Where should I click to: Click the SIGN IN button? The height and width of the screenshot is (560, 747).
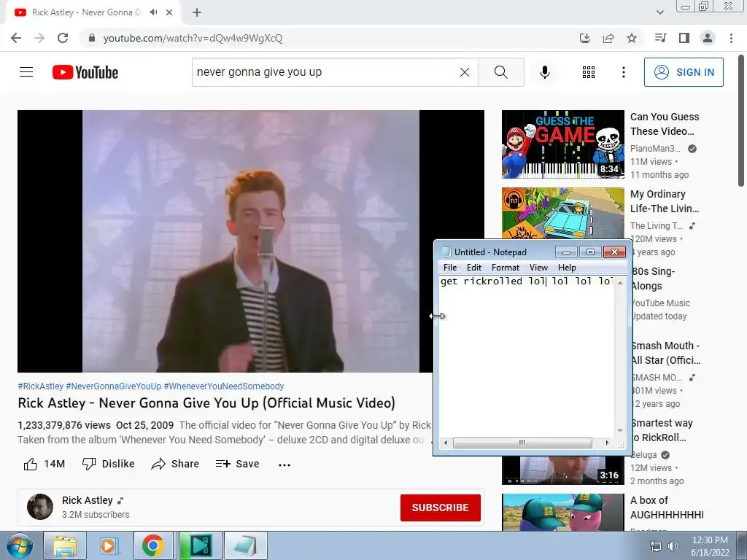click(x=684, y=72)
